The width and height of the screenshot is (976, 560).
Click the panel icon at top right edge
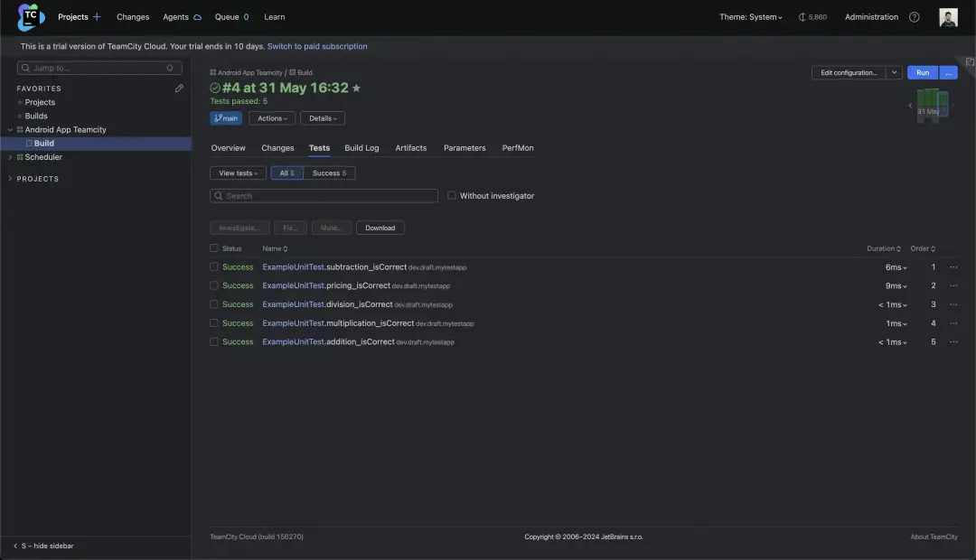970,61
